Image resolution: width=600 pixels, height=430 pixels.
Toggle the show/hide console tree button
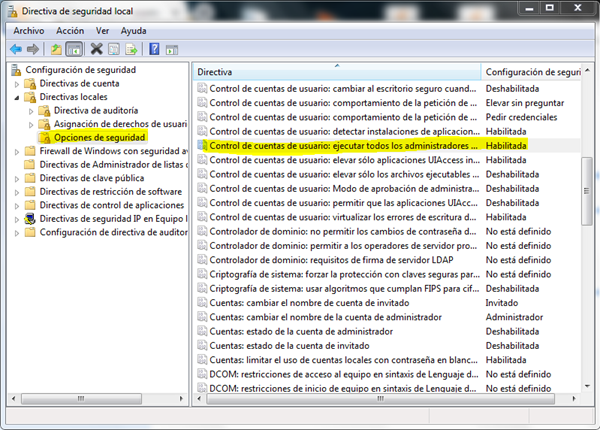75,48
